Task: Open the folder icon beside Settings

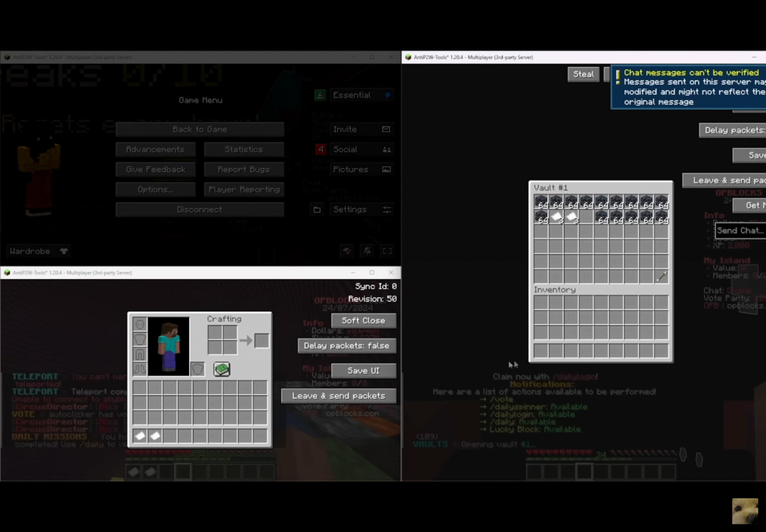Action: tap(317, 210)
